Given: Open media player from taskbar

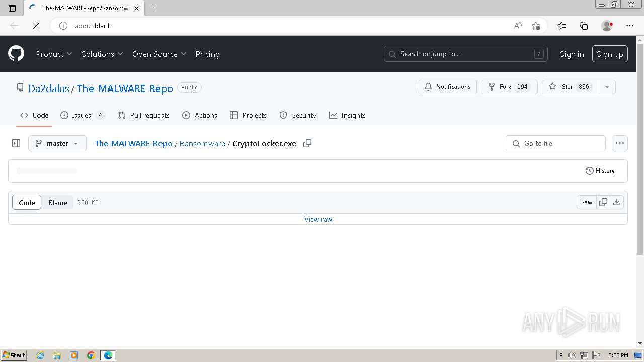Looking at the screenshot, I should [x=74, y=355].
